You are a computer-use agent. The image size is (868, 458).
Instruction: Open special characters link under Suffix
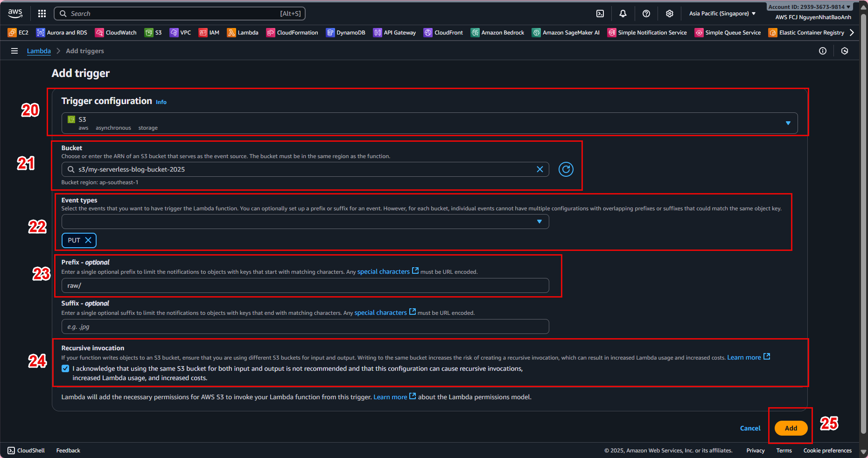(x=385, y=312)
